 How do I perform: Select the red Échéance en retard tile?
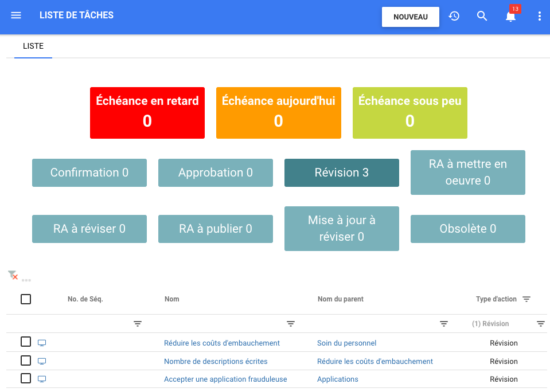[147, 113]
